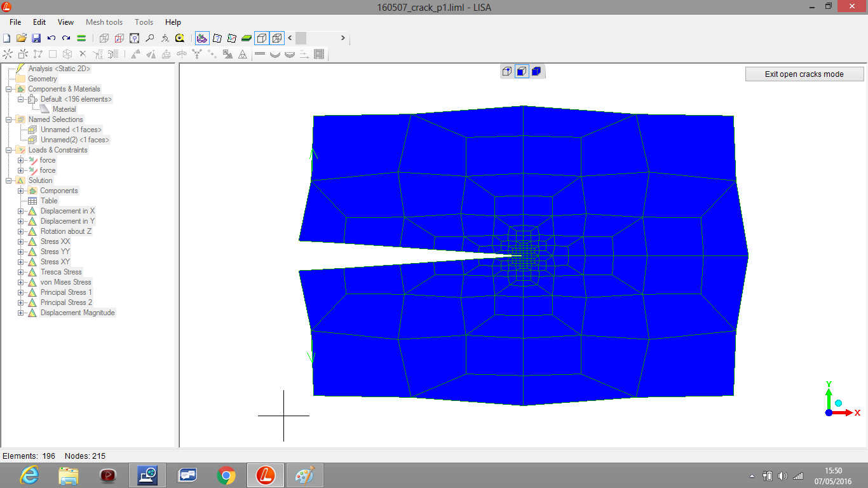Select the Displacement Magnitude result
The width and height of the screenshot is (868, 488).
click(x=78, y=313)
